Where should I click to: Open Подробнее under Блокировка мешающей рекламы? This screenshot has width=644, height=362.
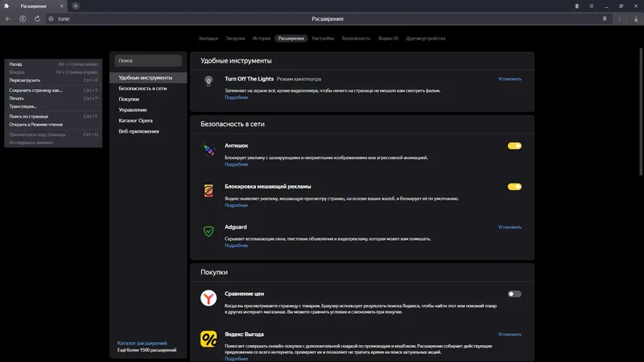point(236,205)
